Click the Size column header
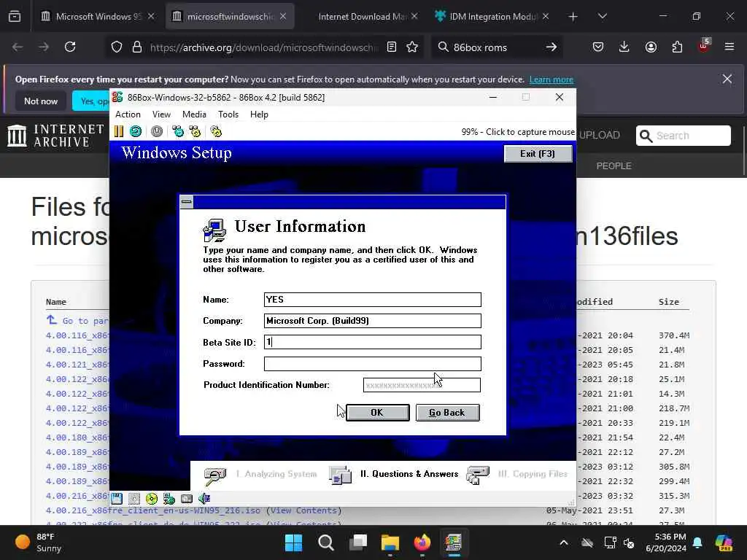Image resolution: width=747 pixels, height=560 pixels. point(669,302)
